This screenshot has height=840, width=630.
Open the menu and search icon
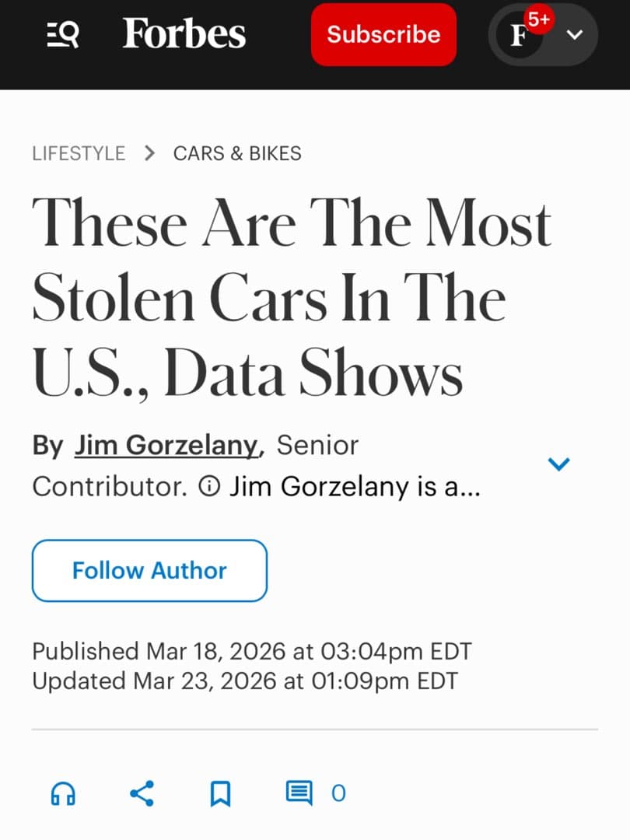tap(63, 35)
